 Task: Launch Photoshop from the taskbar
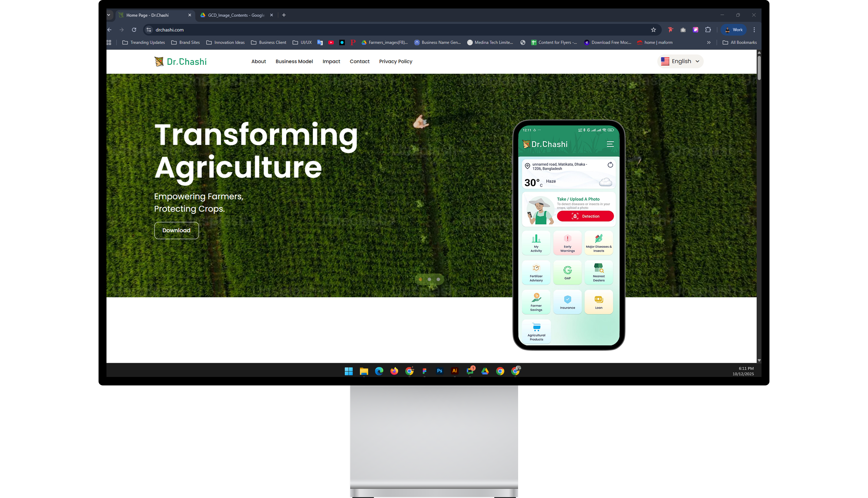(x=439, y=371)
